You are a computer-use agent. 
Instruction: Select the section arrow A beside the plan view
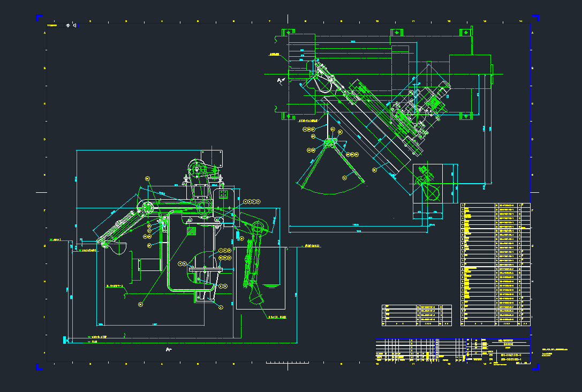280,81
